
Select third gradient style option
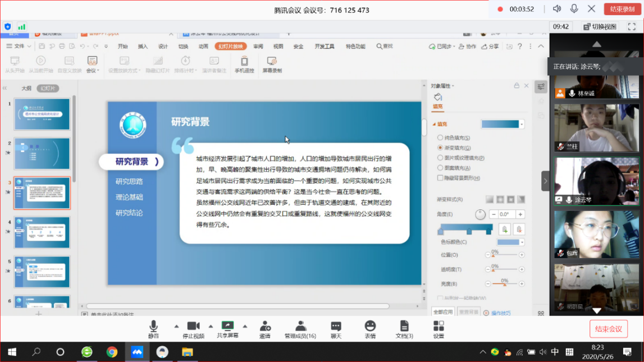pyautogui.click(x=510, y=199)
